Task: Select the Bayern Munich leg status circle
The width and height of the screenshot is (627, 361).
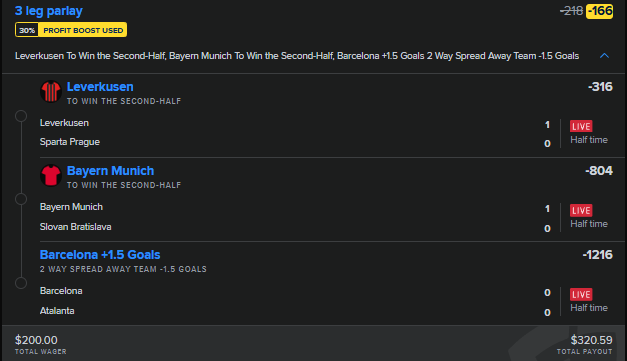Action: (x=21, y=199)
